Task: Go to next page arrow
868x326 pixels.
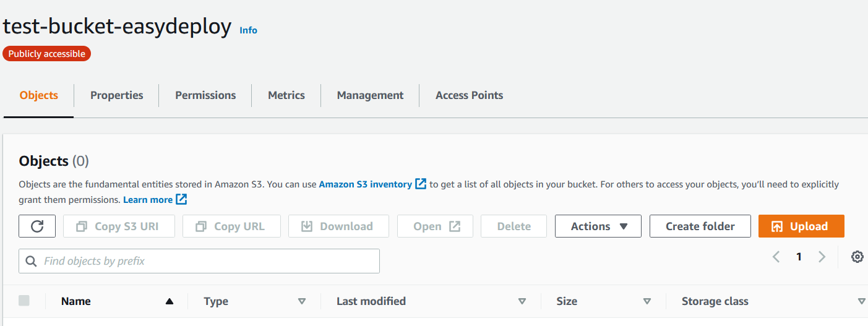Action: (822, 257)
